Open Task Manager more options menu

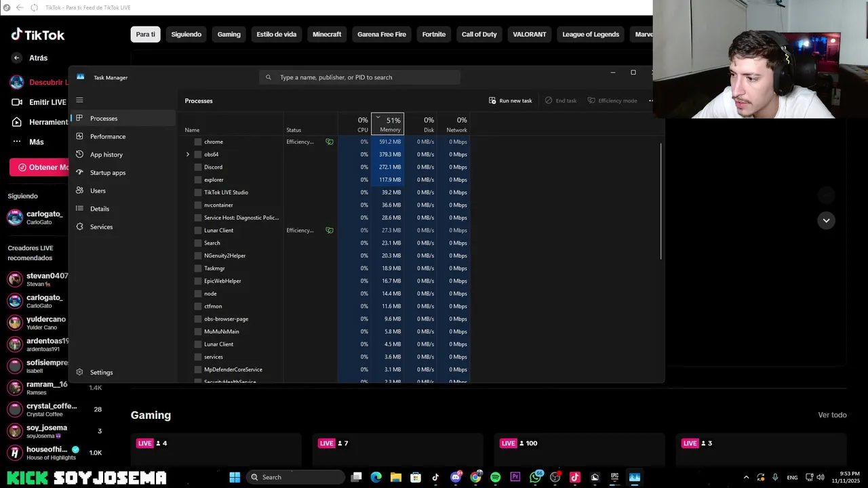[651, 100]
